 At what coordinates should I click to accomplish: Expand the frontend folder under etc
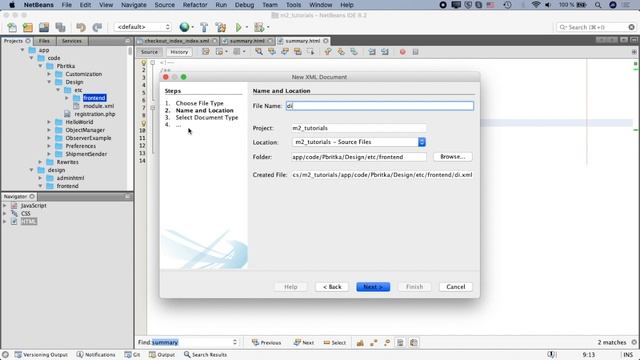(x=67, y=98)
